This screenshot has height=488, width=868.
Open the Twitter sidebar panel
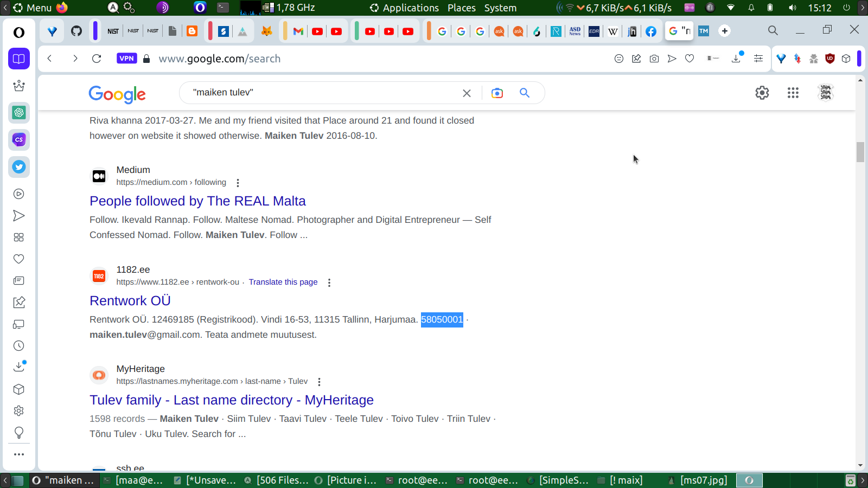19,167
